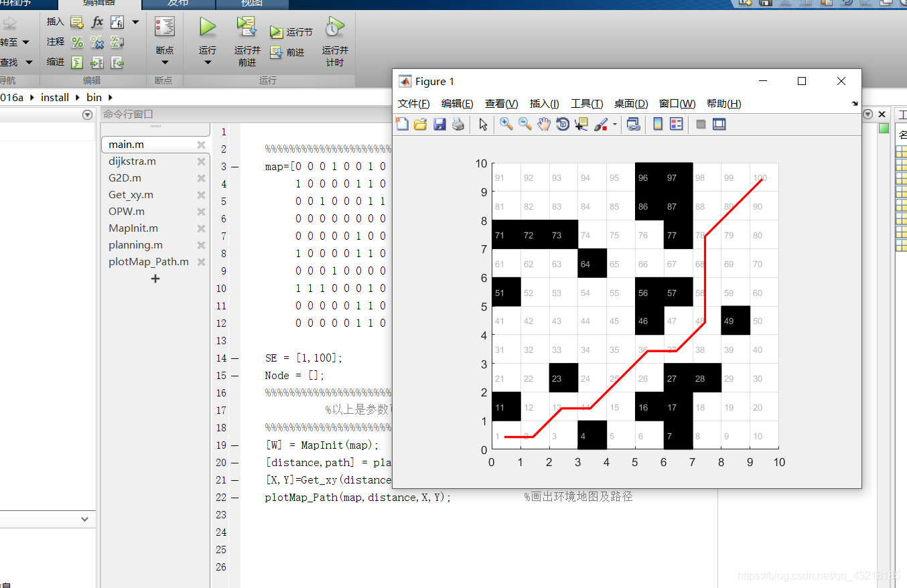Screen dimensions: 907x588
Task: Click the Hide Plot Tools icon
Action: click(701, 124)
